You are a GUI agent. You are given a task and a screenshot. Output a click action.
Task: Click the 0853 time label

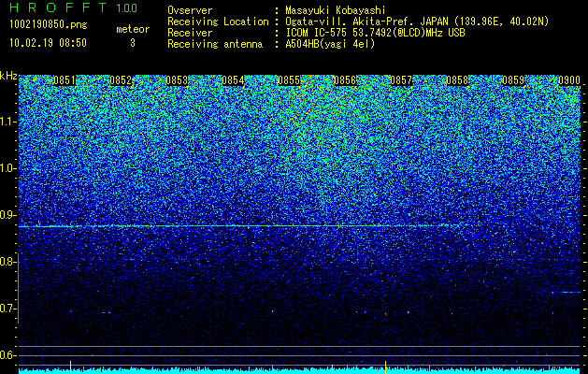pyautogui.click(x=177, y=80)
